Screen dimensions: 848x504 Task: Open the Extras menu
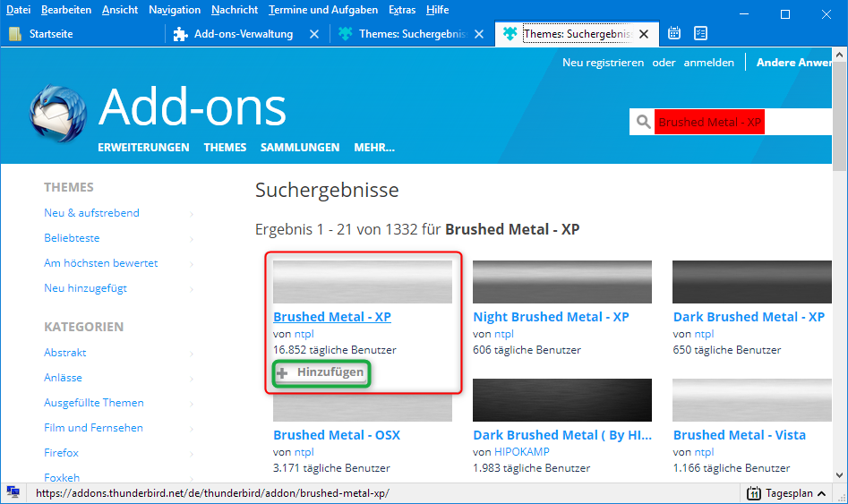pos(402,10)
